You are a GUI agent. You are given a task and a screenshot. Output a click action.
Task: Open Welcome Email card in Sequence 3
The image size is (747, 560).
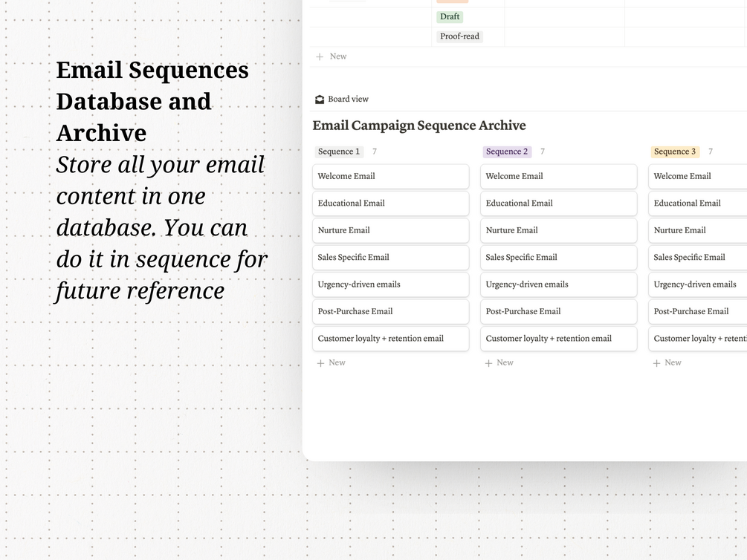pyautogui.click(x=698, y=176)
